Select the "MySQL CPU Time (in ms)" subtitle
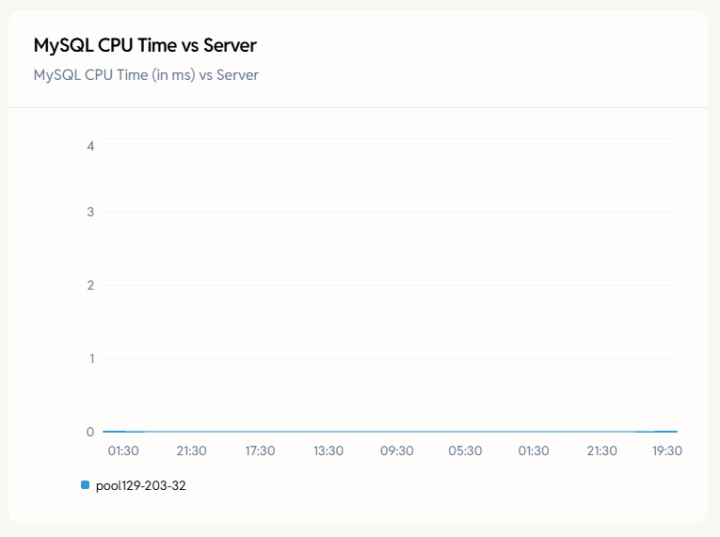Viewport: 720px width, 537px height. tap(146, 75)
